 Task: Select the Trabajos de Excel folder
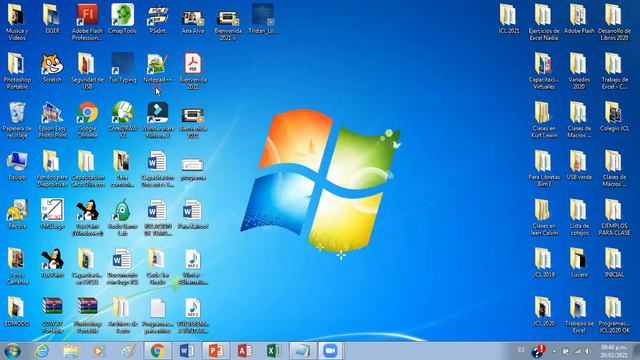(579, 315)
